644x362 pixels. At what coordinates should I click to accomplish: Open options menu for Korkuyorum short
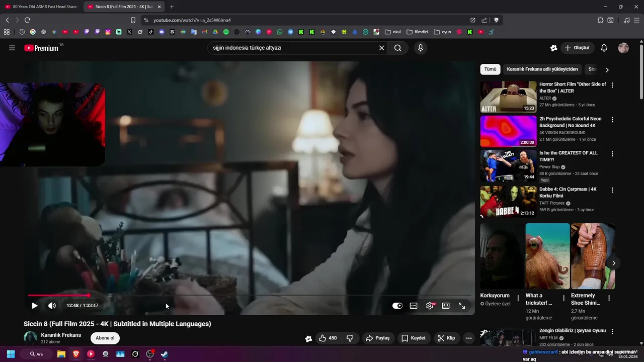point(518,298)
